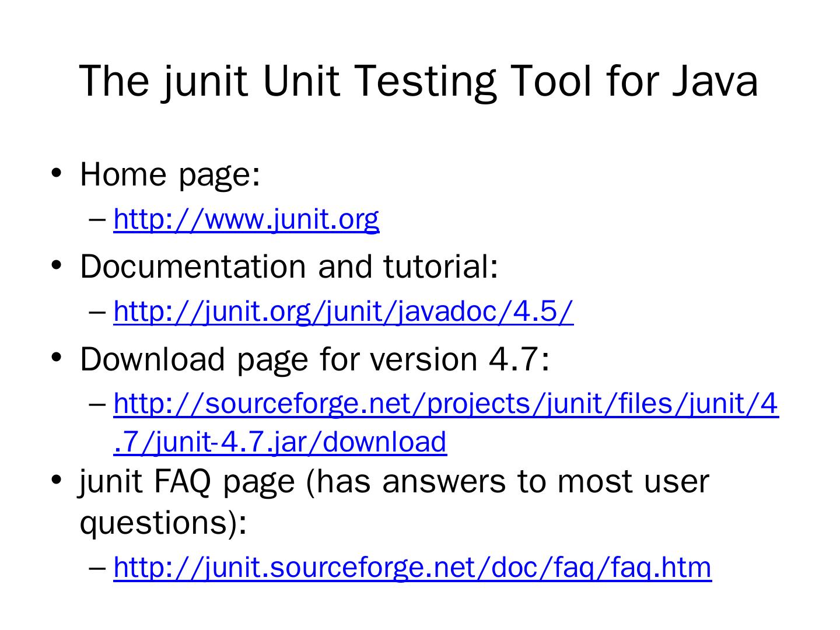
Task: Click the bullet dot before "junit FAQ page"
Action: [57, 481]
